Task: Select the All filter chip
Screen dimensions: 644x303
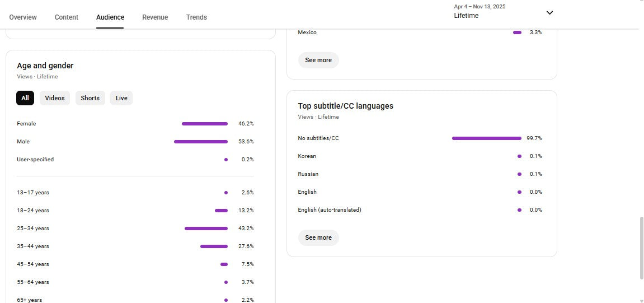Action: coord(25,98)
